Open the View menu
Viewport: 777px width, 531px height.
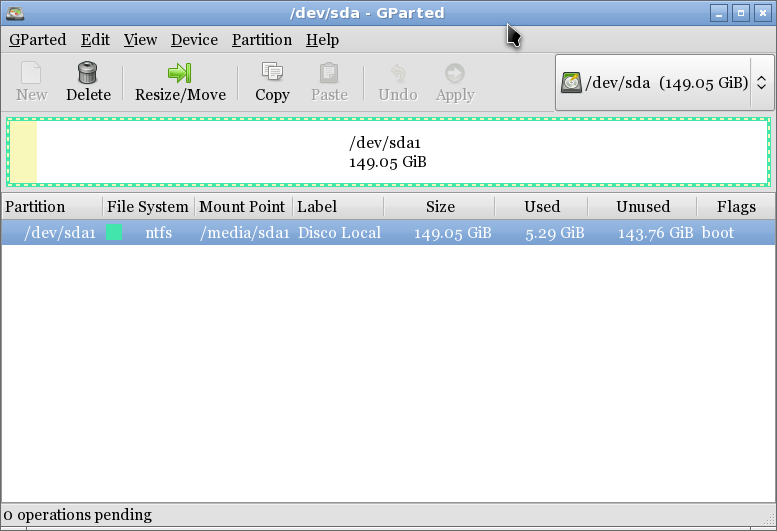[140, 40]
